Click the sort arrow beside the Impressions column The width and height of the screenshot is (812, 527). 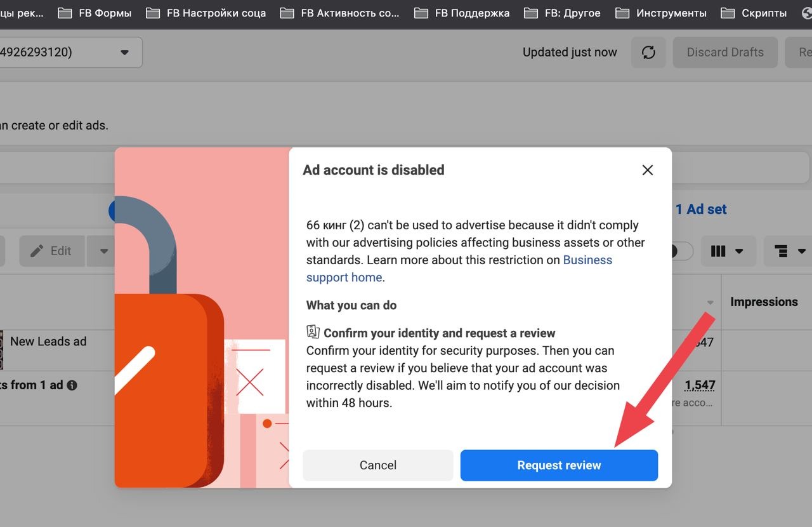[x=710, y=302]
